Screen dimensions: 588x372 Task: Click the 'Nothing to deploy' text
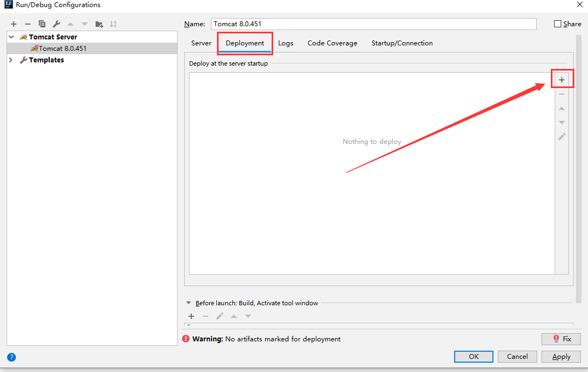pyautogui.click(x=372, y=142)
